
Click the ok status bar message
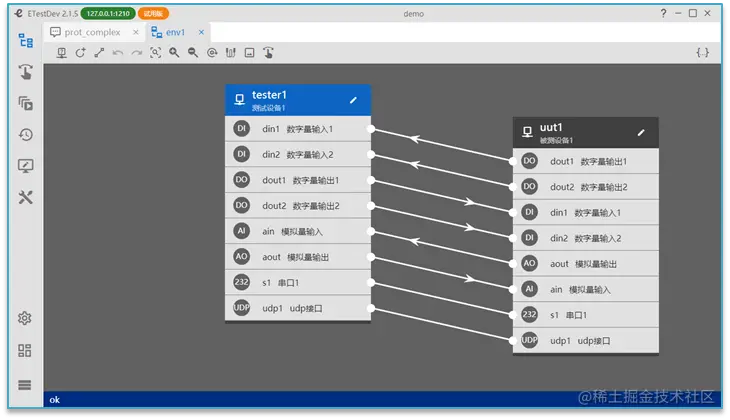55,400
